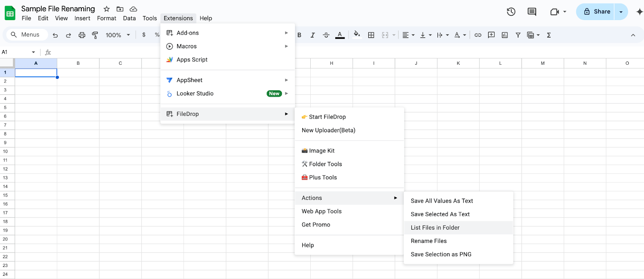This screenshot has height=279, width=644.
Task: Open Image Kit
Action: click(349, 151)
